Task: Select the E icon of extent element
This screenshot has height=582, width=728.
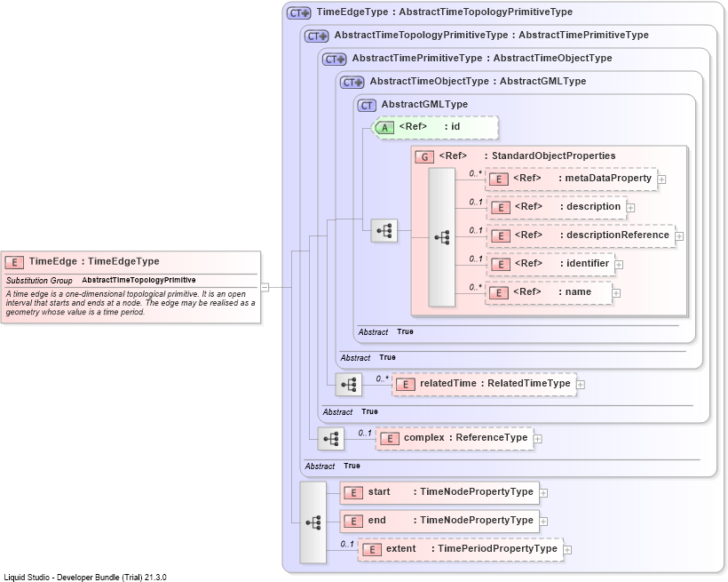Action: 371,549
